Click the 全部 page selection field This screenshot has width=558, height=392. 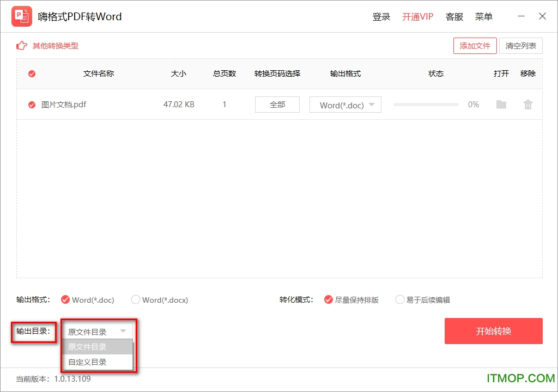click(x=277, y=105)
